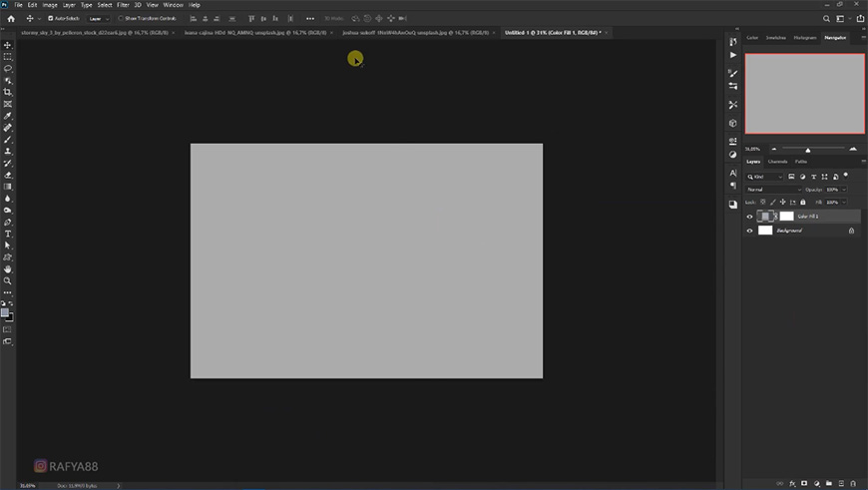Screen dimensions: 868x490
Task: Enable Show Transform Controls checkbox
Action: point(121,18)
